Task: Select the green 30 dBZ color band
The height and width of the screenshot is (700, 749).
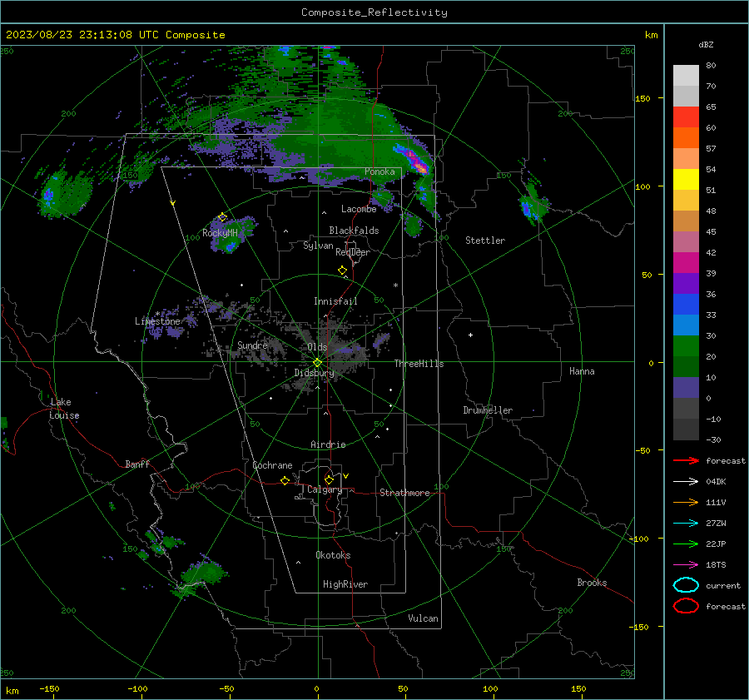Action: [686, 345]
